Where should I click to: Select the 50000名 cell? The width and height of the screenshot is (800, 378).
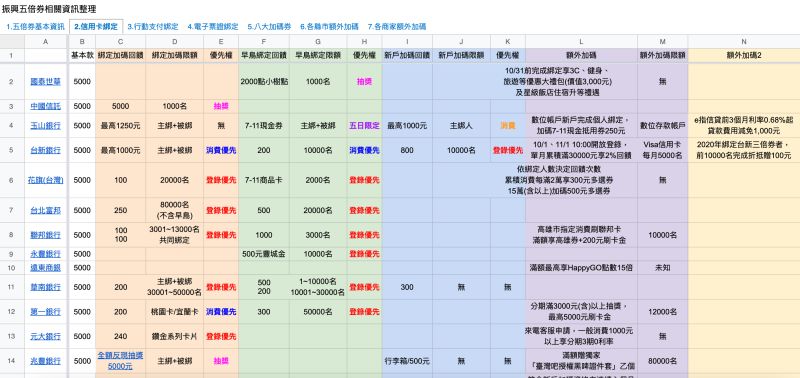[318, 312]
